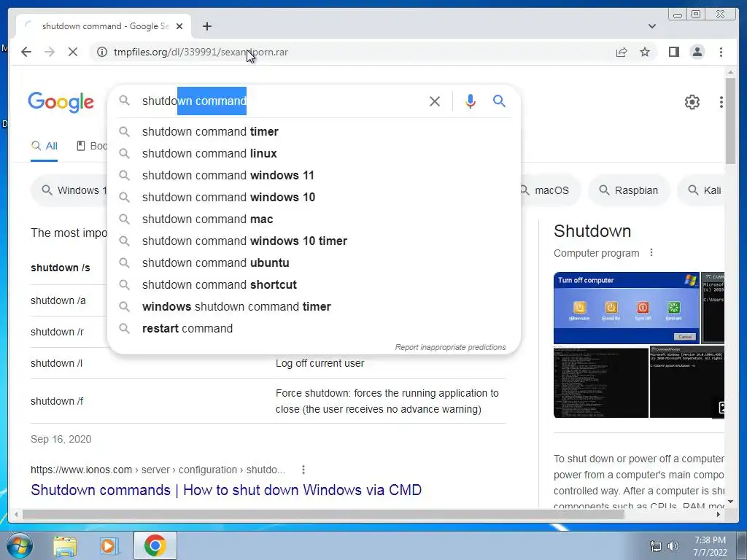Screen dimensions: 747x560
Task: Start voice search with microphone icon
Action: click(x=471, y=101)
